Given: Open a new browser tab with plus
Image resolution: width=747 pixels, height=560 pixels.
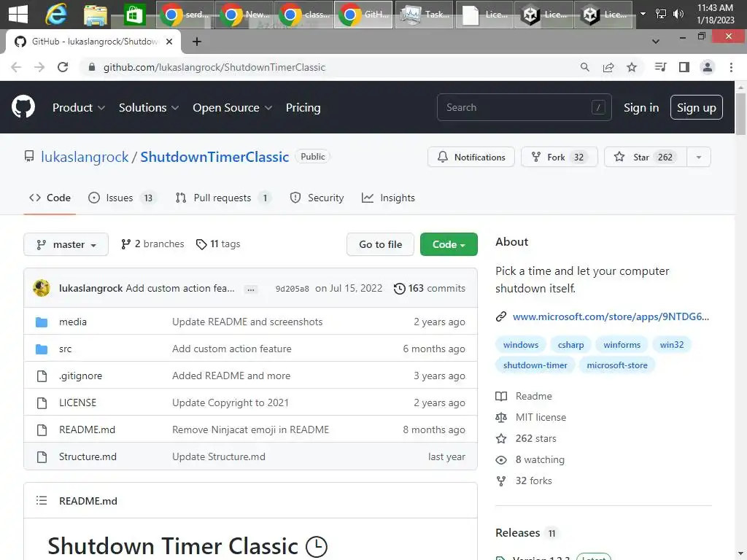Looking at the screenshot, I should (197, 42).
